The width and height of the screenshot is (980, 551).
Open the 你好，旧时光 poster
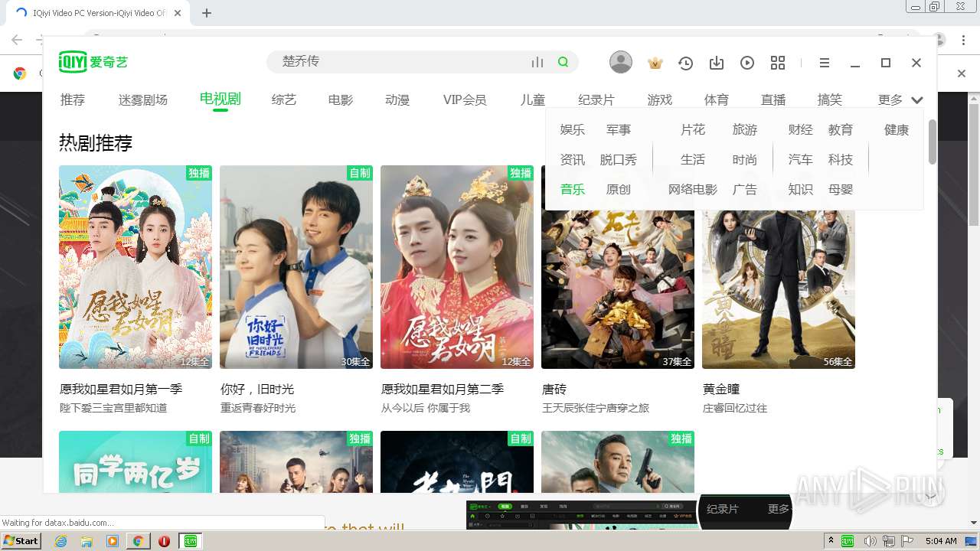point(296,267)
